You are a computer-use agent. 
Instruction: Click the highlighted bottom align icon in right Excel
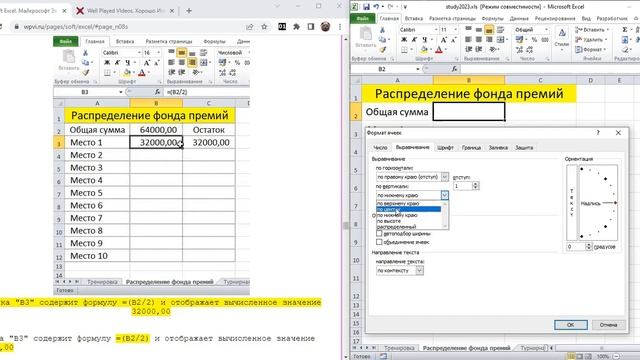(x=489, y=29)
